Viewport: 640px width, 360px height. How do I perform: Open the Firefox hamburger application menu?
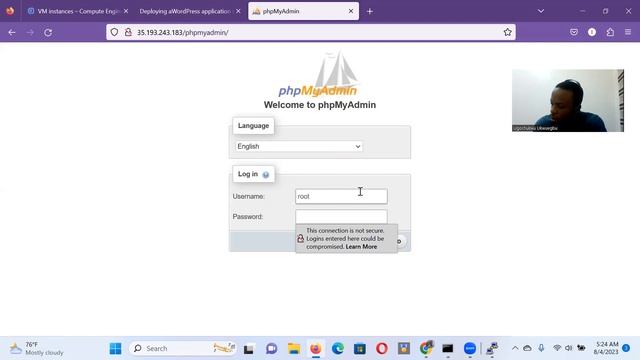[628, 32]
